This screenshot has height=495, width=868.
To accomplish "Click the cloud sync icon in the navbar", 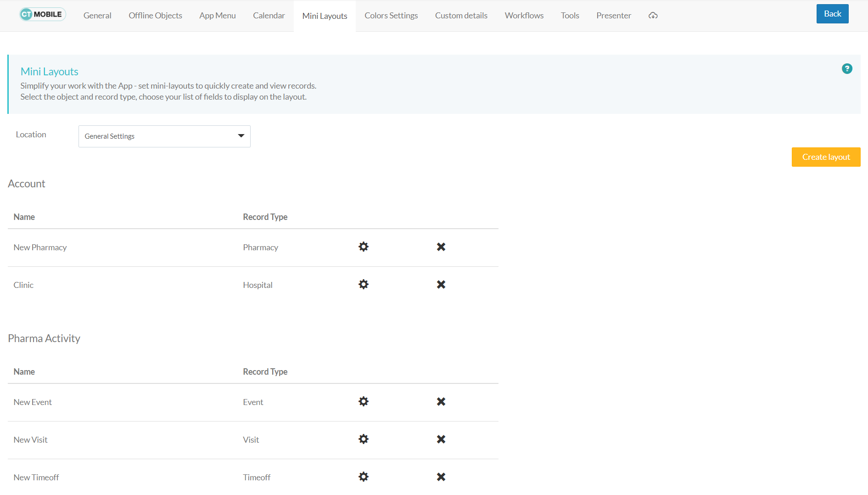I will [653, 15].
